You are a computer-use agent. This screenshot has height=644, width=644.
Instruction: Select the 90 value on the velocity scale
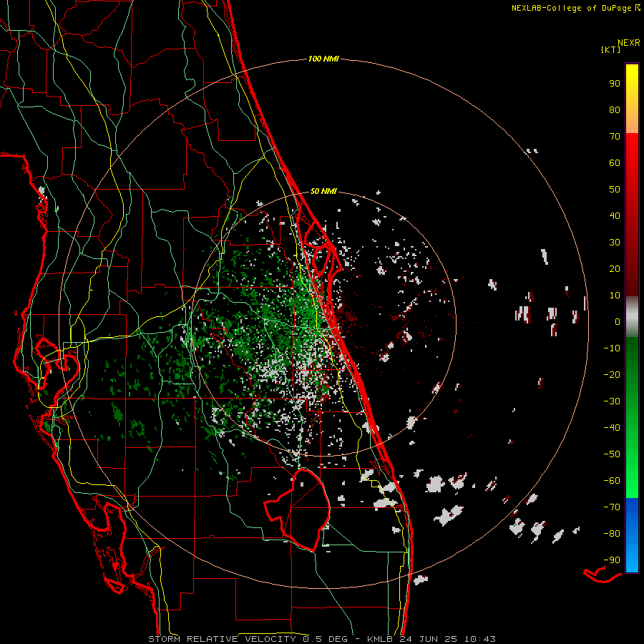615,84
